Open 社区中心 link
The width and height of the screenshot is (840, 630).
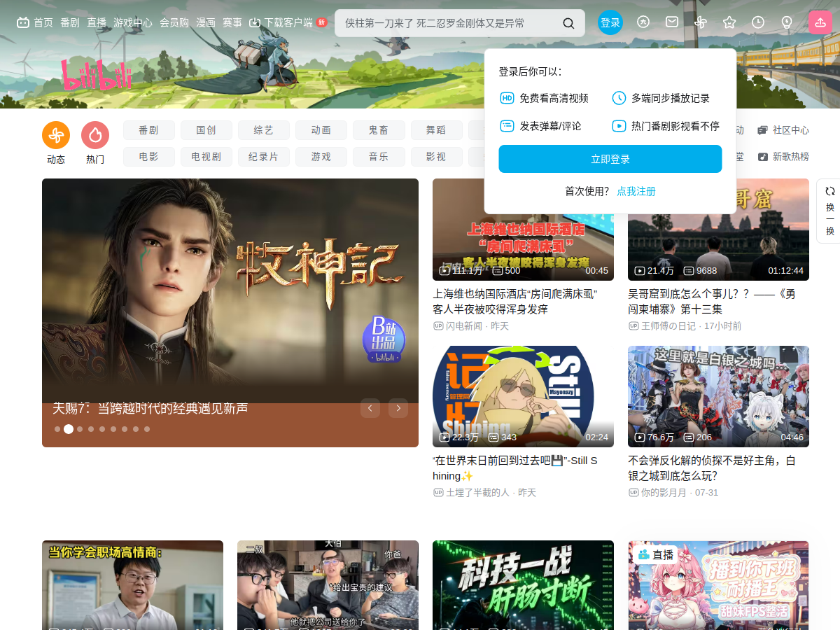(783, 130)
